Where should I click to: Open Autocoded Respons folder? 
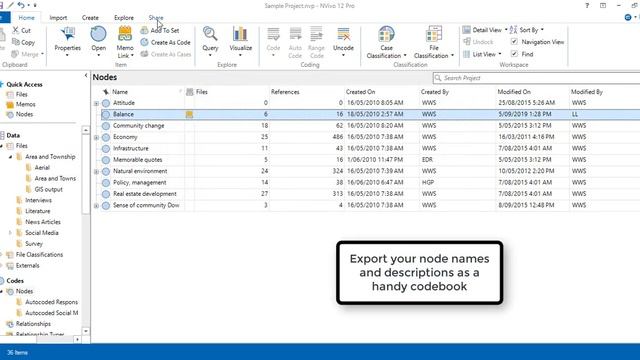click(47, 302)
